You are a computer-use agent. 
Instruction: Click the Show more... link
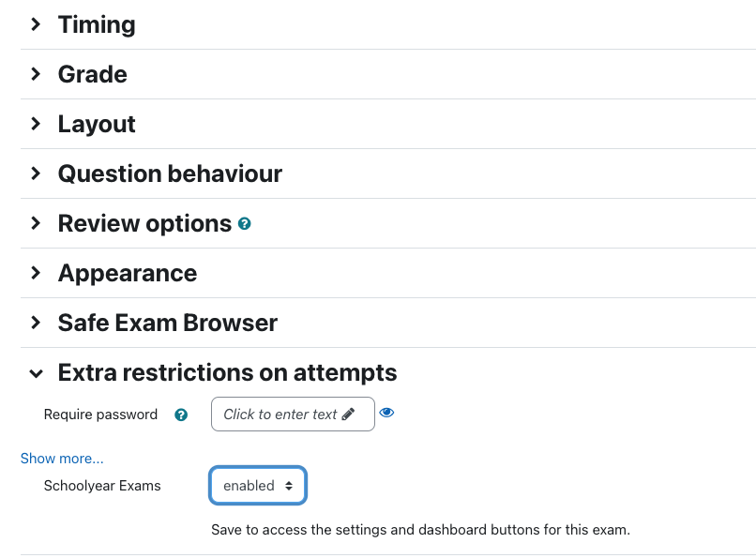(62, 459)
